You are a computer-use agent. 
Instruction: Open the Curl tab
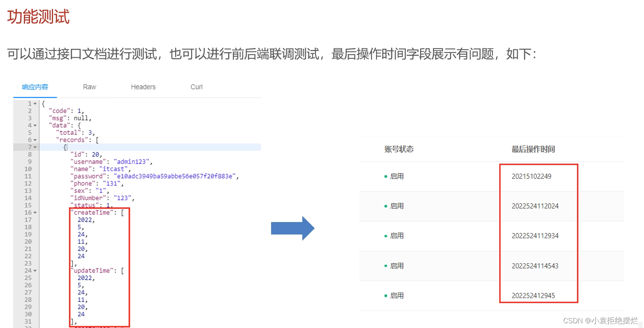coord(197,87)
